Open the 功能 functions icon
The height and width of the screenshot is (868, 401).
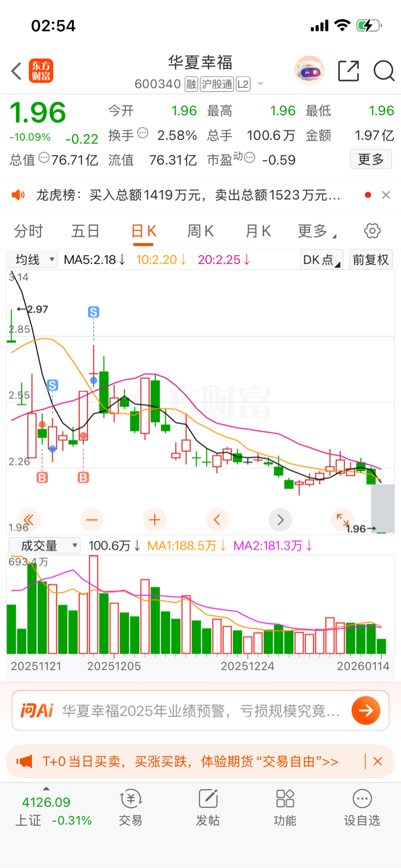click(x=285, y=808)
